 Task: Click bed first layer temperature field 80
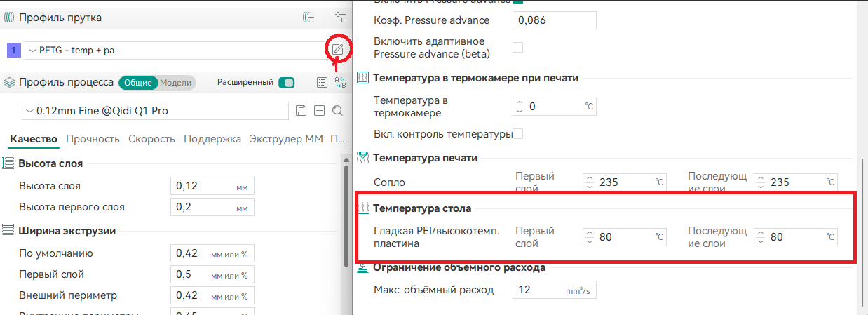[624, 237]
